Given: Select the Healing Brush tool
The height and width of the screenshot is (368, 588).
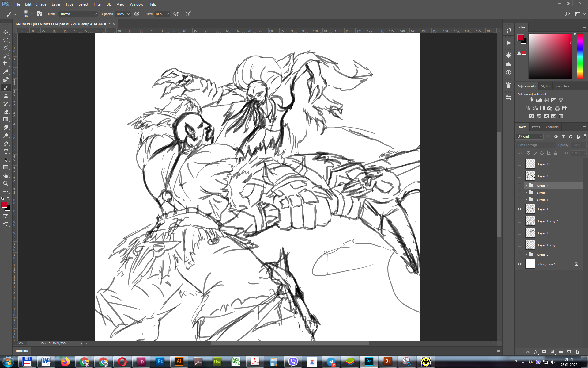Looking at the screenshot, I should click(x=6, y=80).
